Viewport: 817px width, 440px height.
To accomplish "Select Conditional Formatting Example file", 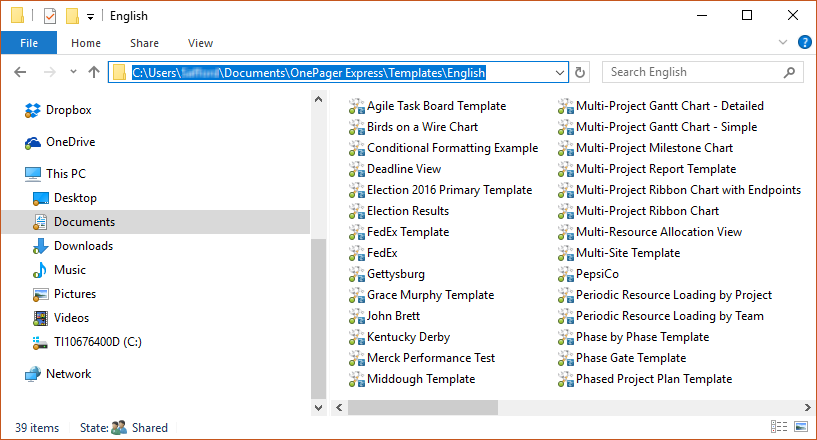I will tap(443, 148).
